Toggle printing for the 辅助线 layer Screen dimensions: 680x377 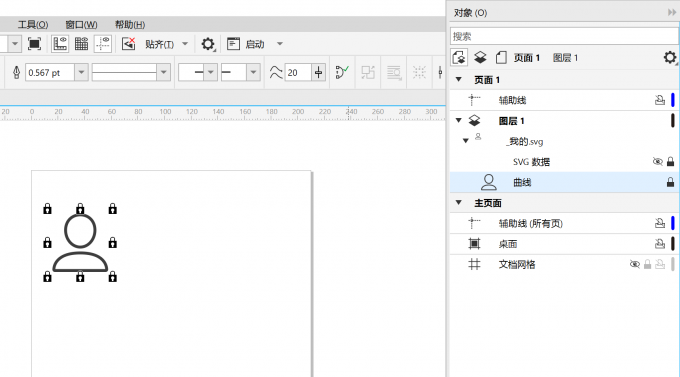[660, 100]
